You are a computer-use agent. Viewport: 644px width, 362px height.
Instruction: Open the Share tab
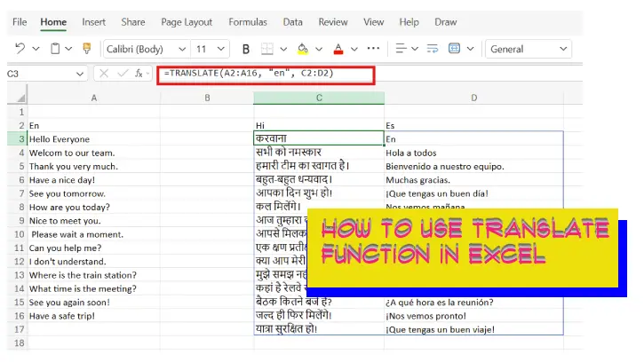click(x=133, y=22)
